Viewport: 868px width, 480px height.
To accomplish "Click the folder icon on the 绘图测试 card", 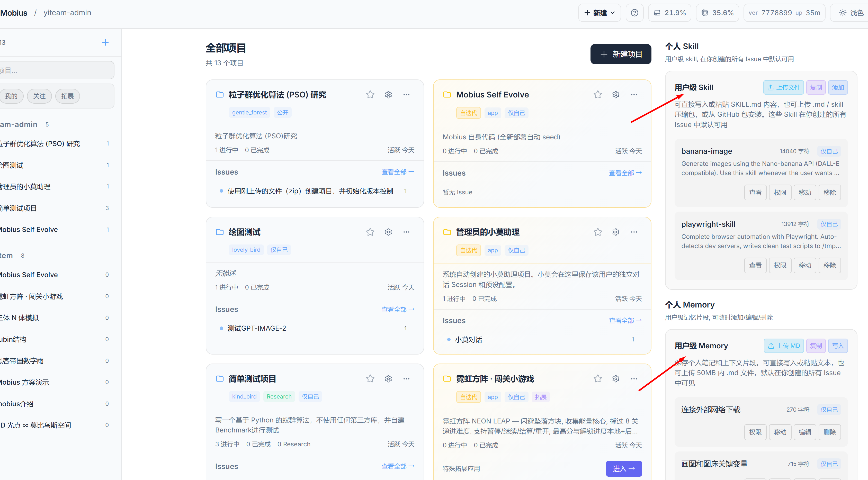I will (x=220, y=232).
